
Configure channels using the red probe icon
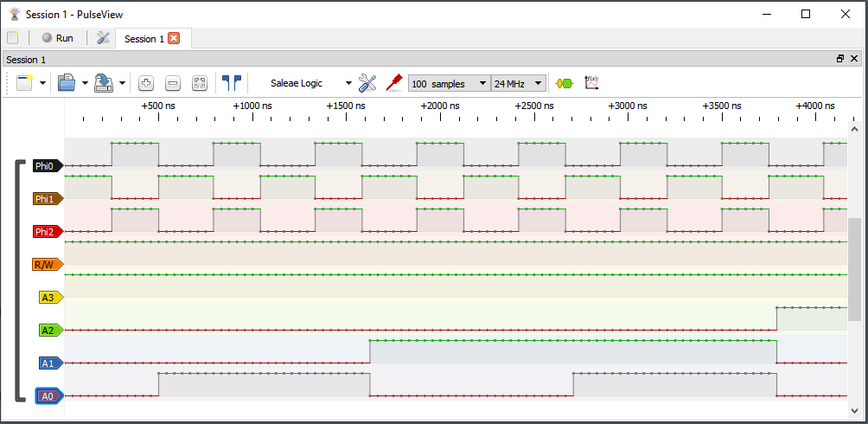[394, 83]
